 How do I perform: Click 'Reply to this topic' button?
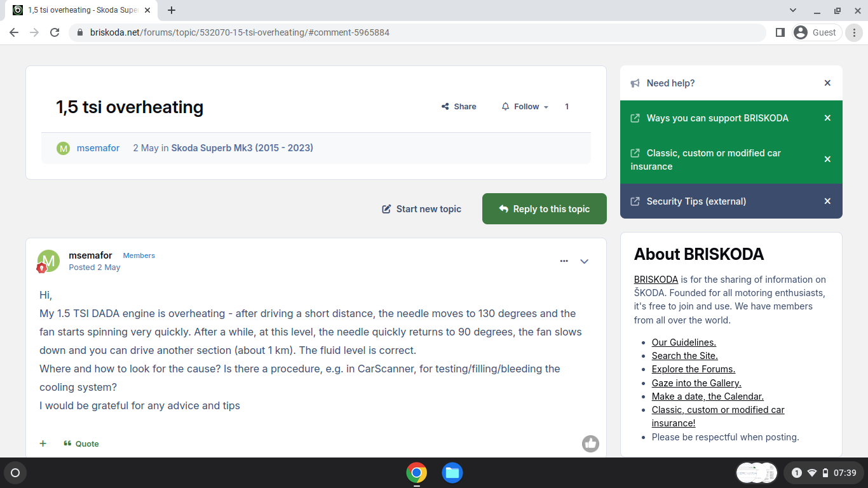[x=544, y=209]
